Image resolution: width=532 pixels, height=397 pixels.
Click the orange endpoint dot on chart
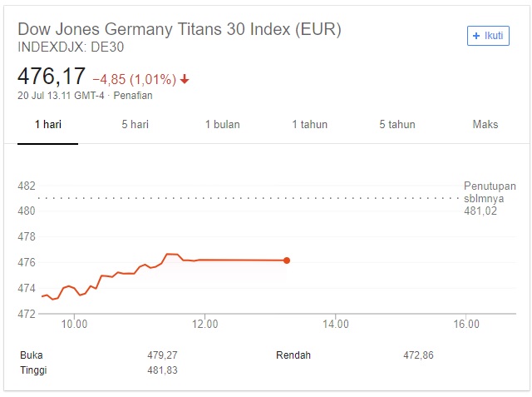(x=287, y=261)
